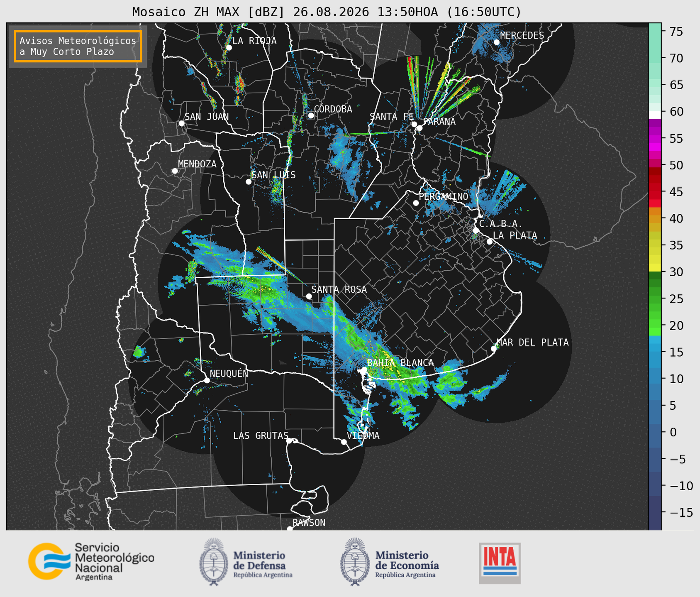Click the Avisos Meteorológicos a Muy Corto Plazo box

[x=78, y=46]
